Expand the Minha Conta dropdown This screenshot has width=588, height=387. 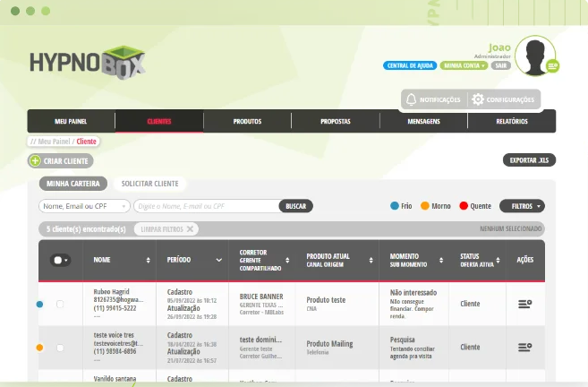pos(464,65)
